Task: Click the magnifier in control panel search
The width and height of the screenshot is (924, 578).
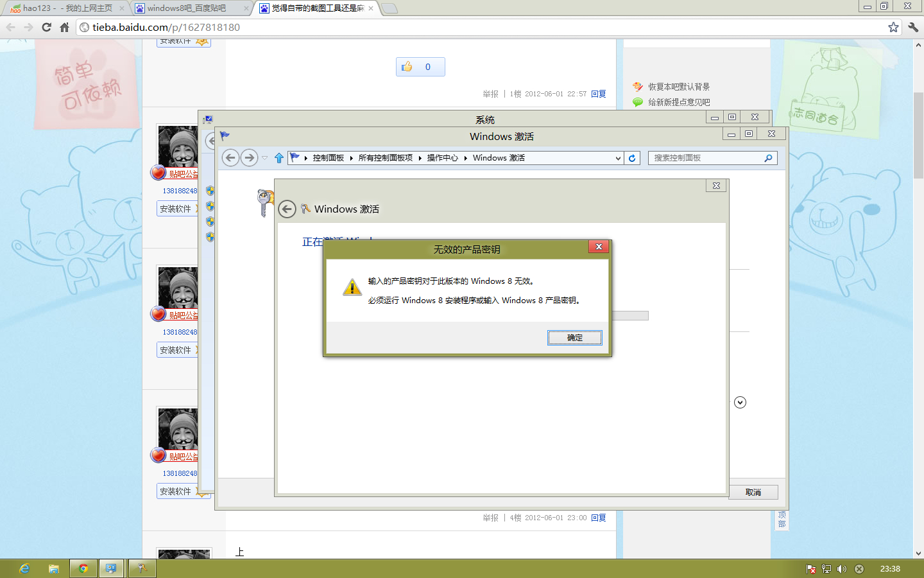Action: (768, 158)
